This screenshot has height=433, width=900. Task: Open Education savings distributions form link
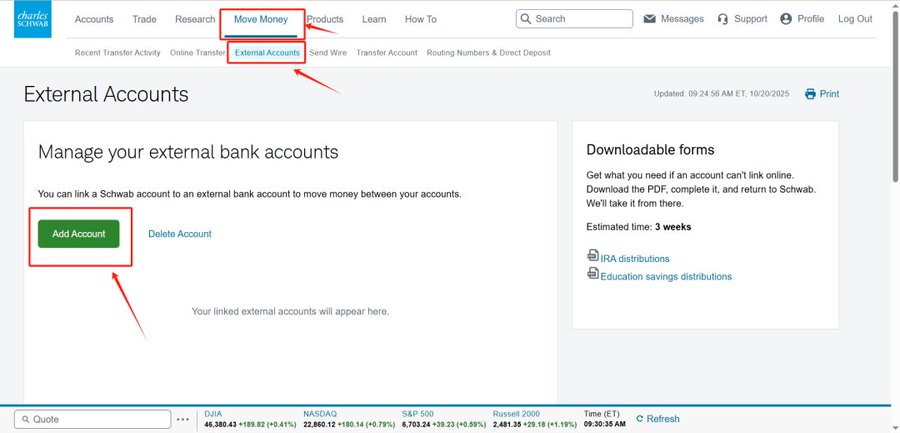coord(666,277)
